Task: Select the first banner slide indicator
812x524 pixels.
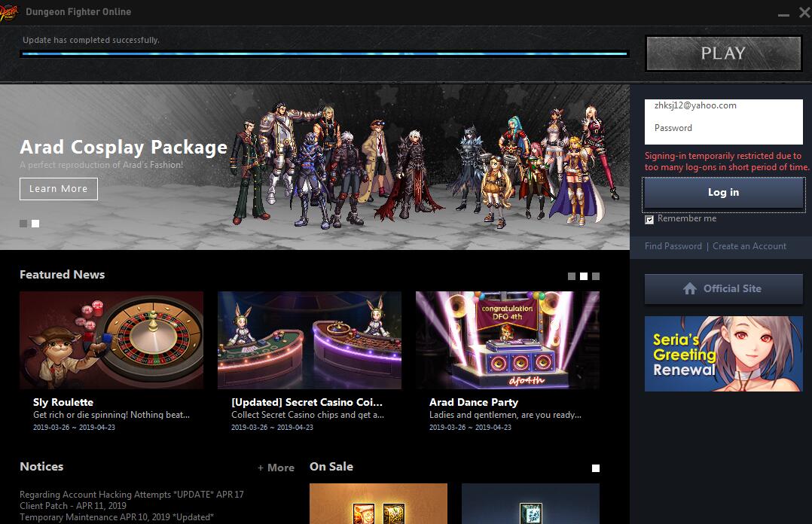Action: click(x=23, y=224)
